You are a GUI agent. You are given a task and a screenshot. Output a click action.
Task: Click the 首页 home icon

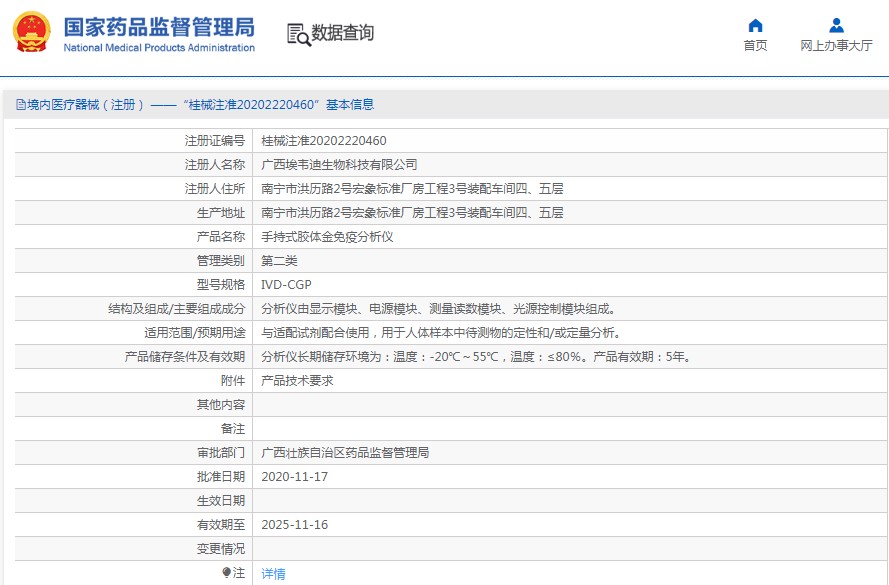pyautogui.click(x=755, y=26)
